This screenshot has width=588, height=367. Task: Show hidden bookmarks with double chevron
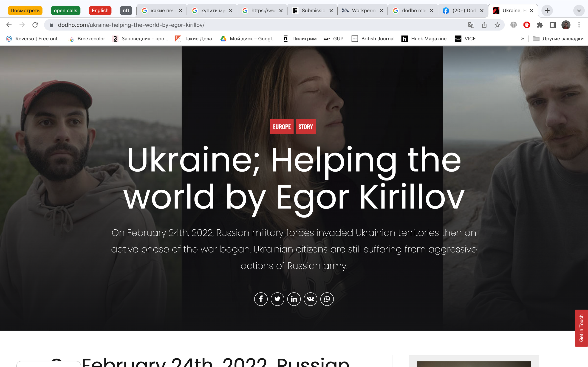tap(522, 39)
